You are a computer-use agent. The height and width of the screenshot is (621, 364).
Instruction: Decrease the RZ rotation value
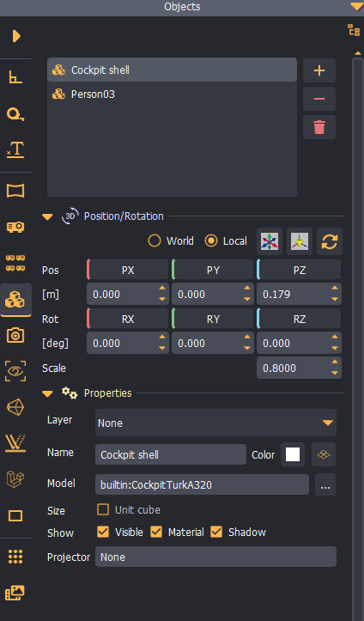point(335,349)
